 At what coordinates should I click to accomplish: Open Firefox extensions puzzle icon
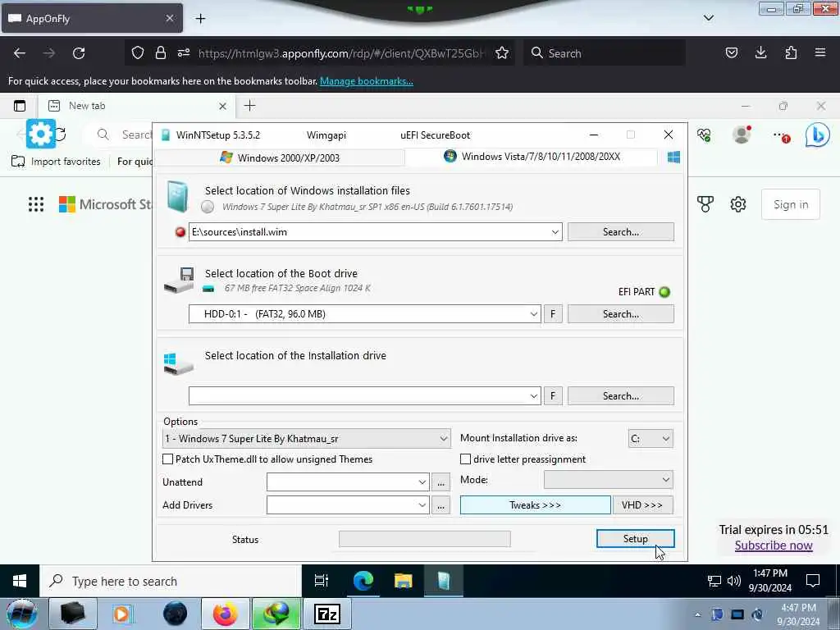791,52
